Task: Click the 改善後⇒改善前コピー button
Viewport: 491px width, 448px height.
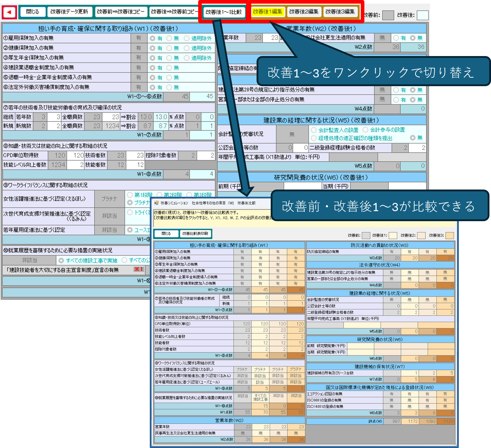Action: point(174,12)
